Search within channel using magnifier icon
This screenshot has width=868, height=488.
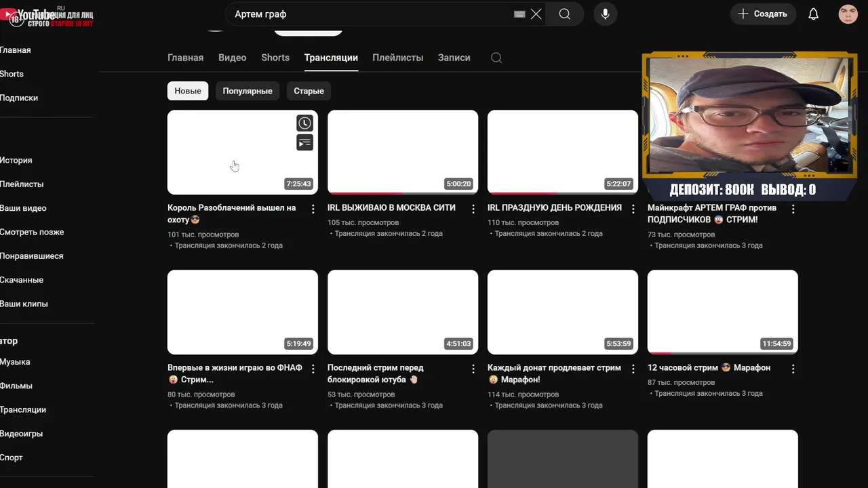click(496, 58)
